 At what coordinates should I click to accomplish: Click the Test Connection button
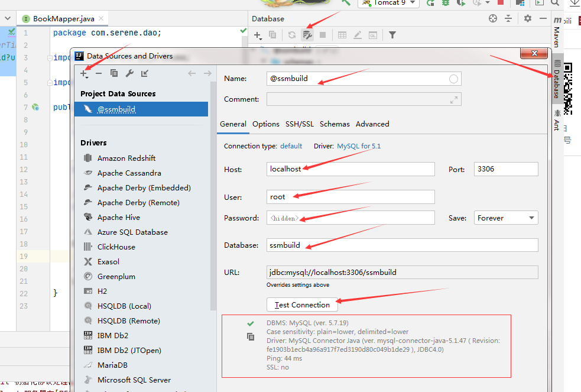click(302, 305)
